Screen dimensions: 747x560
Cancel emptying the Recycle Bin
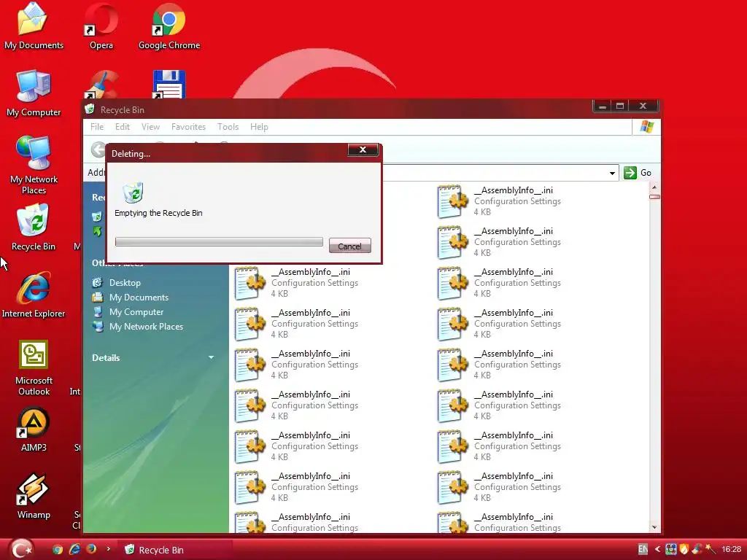tap(349, 246)
